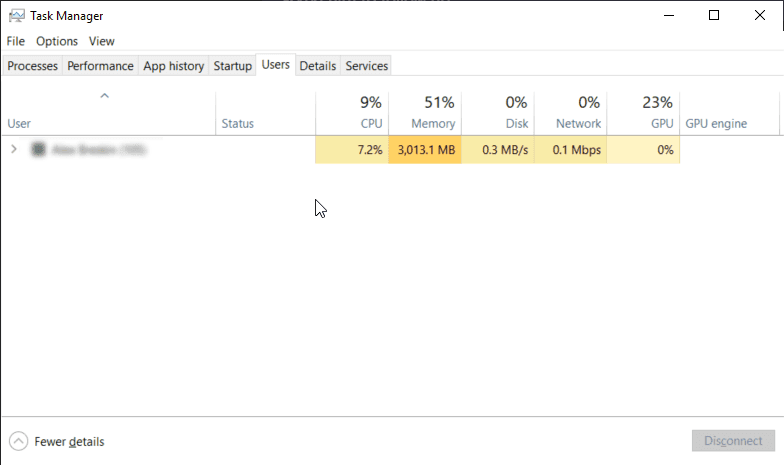Expand the user row chevron

coord(13,150)
